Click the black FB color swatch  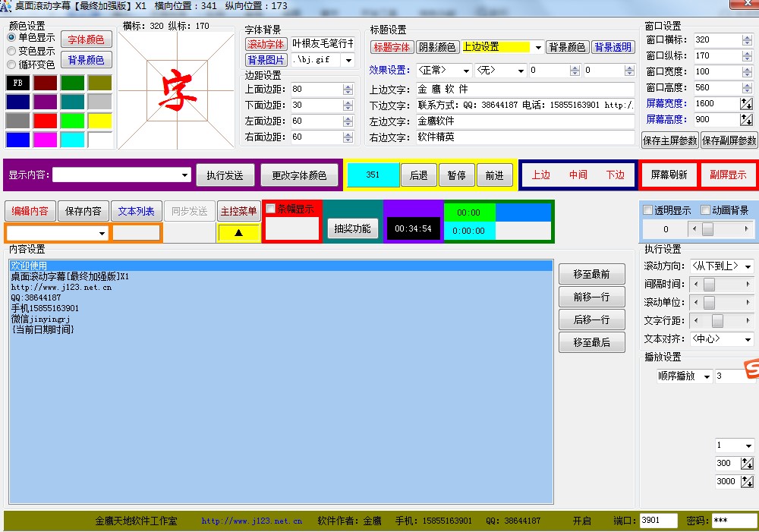tap(17, 83)
